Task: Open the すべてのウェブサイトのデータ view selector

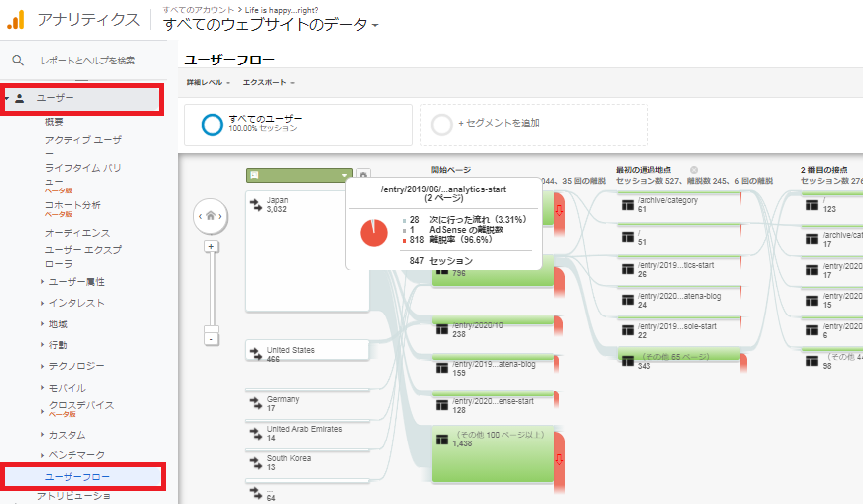Action: (271, 25)
